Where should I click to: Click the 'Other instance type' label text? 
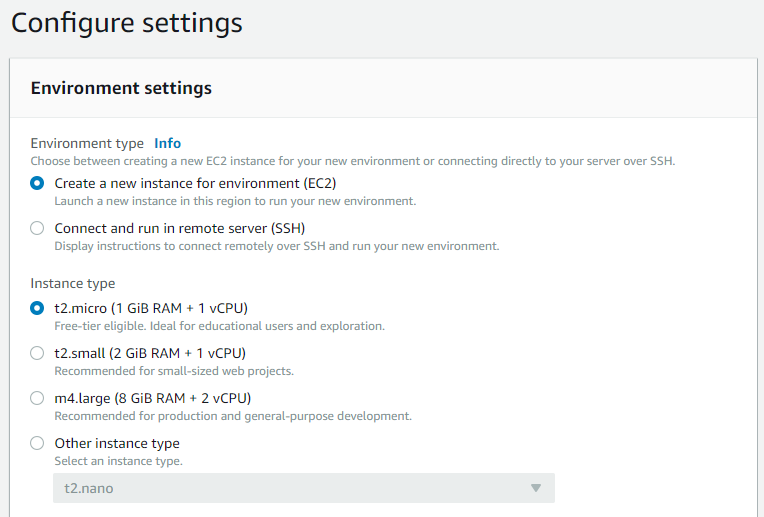117,443
